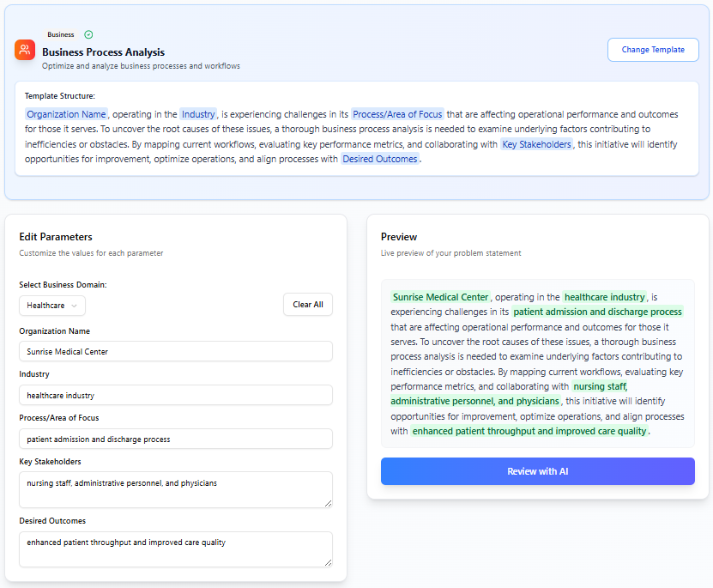713x588 pixels.
Task: Click the Business category tag
Action: pyautogui.click(x=60, y=34)
